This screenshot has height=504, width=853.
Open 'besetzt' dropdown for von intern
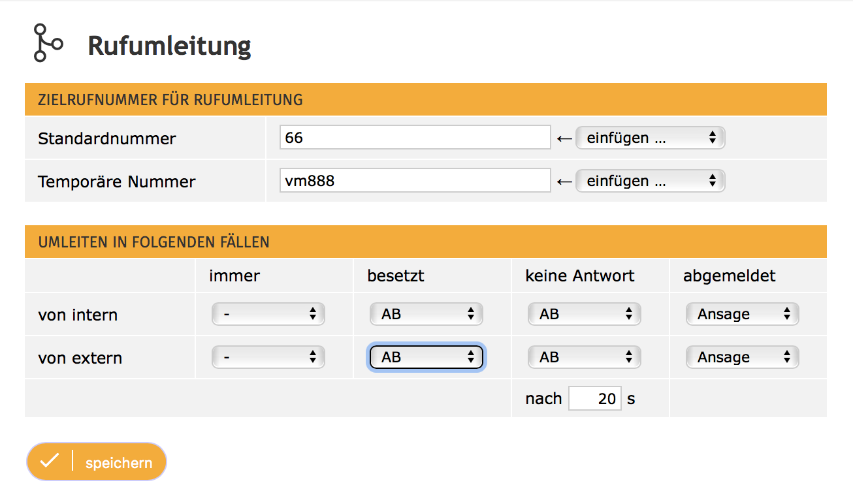(426, 314)
